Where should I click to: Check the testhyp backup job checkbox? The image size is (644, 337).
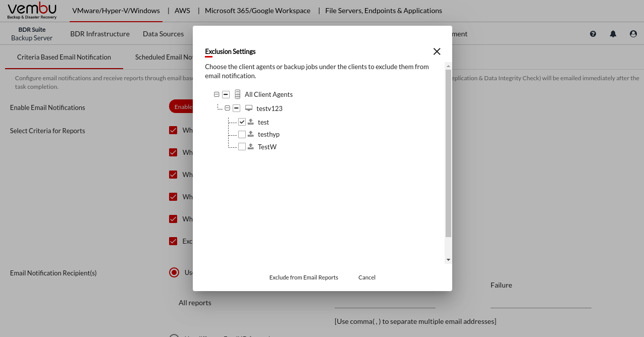coord(242,134)
